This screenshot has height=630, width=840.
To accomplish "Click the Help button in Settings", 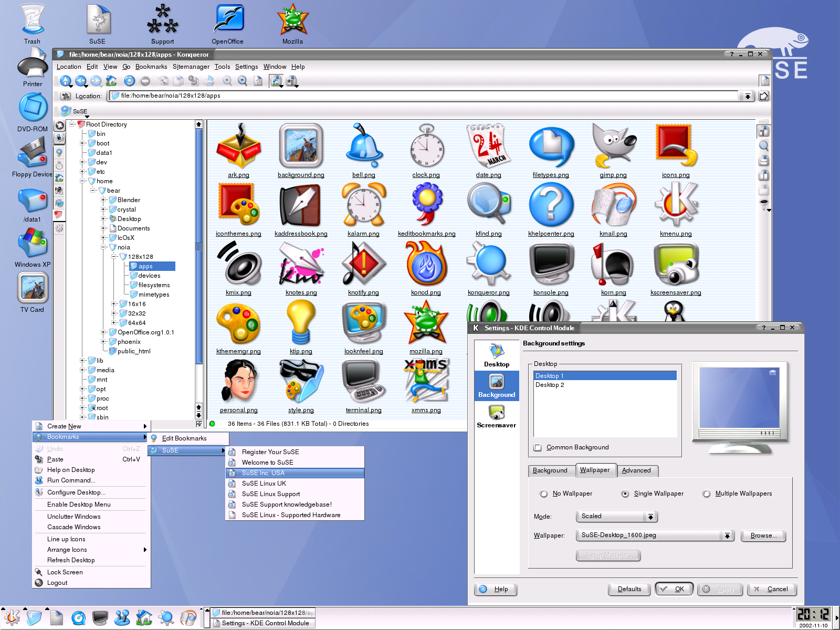I will click(495, 589).
